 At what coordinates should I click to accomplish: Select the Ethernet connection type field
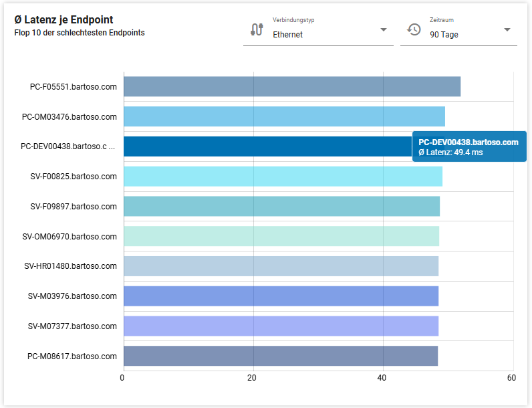click(321, 34)
